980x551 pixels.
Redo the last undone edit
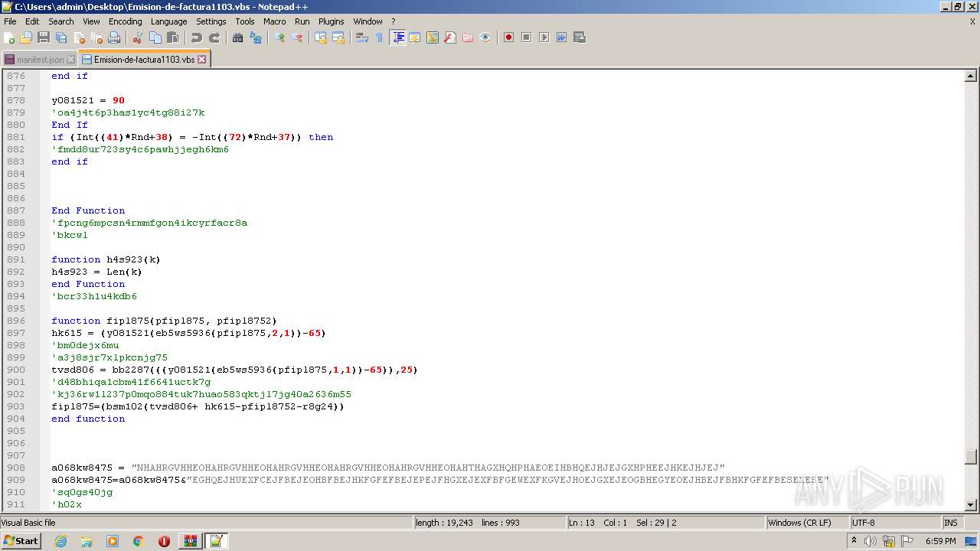point(214,37)
